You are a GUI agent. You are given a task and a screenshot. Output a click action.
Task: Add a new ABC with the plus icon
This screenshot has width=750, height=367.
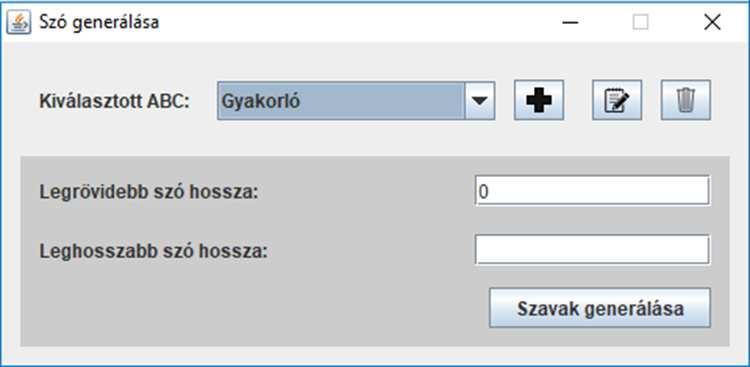tap(539, 100)
